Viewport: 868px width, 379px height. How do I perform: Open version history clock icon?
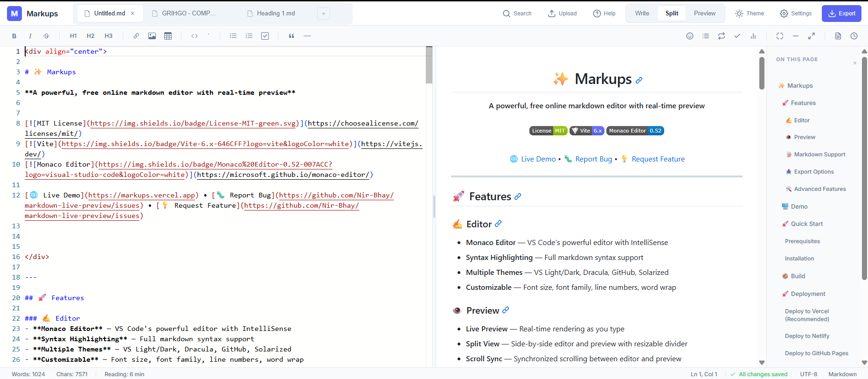854,36
